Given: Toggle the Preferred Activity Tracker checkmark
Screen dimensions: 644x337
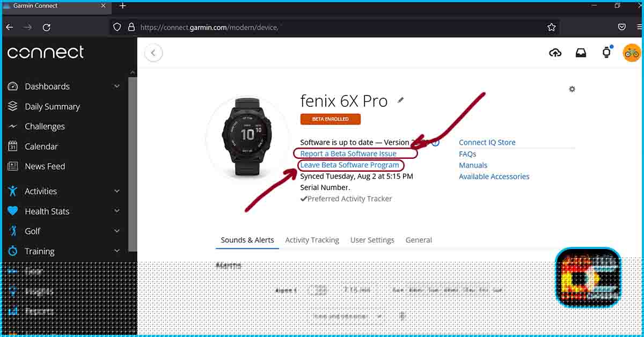Looking at the screenshot, I should 304,199.
